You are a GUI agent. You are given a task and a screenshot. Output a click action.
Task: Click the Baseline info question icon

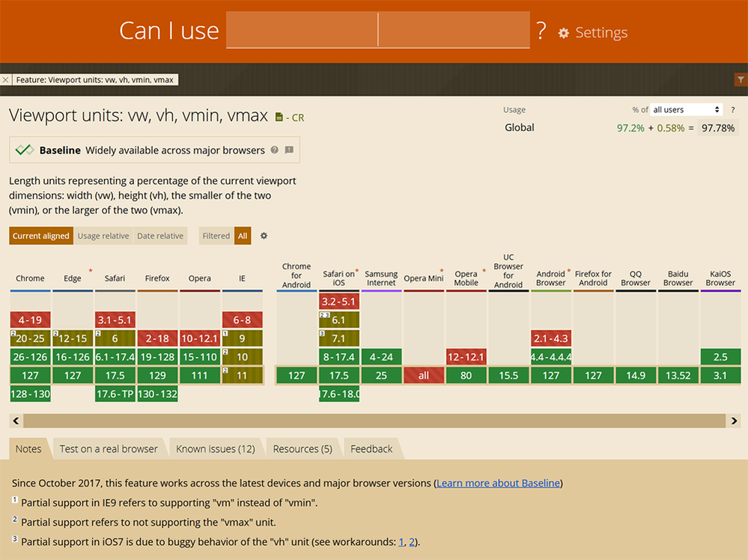click(x=274, y=150)
